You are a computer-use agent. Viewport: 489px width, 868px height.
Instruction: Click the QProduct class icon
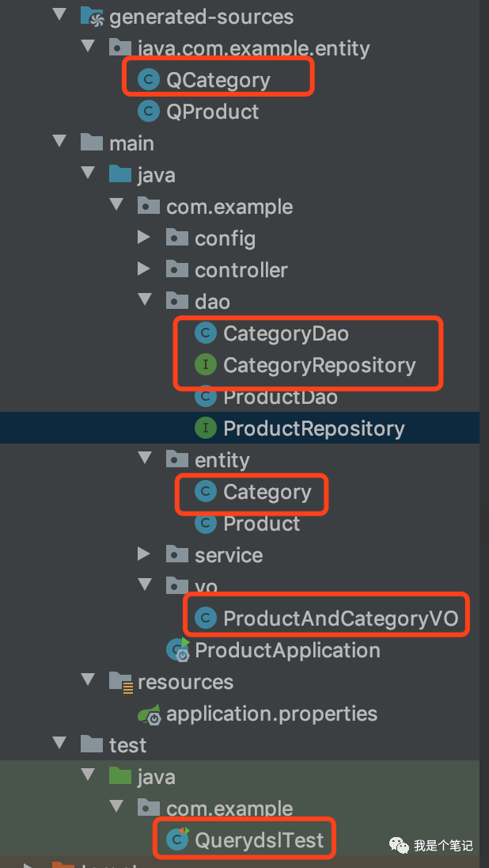coord(148,112)
